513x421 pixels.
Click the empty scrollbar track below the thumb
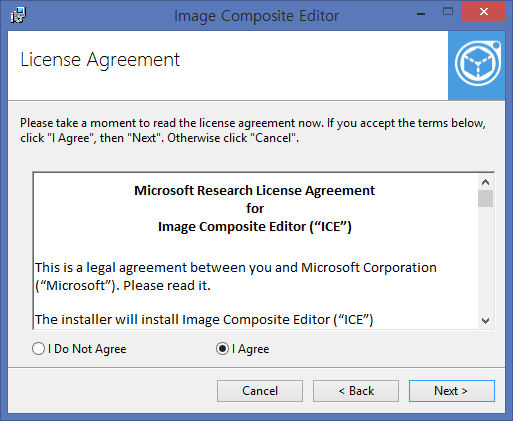click(485, 260)
